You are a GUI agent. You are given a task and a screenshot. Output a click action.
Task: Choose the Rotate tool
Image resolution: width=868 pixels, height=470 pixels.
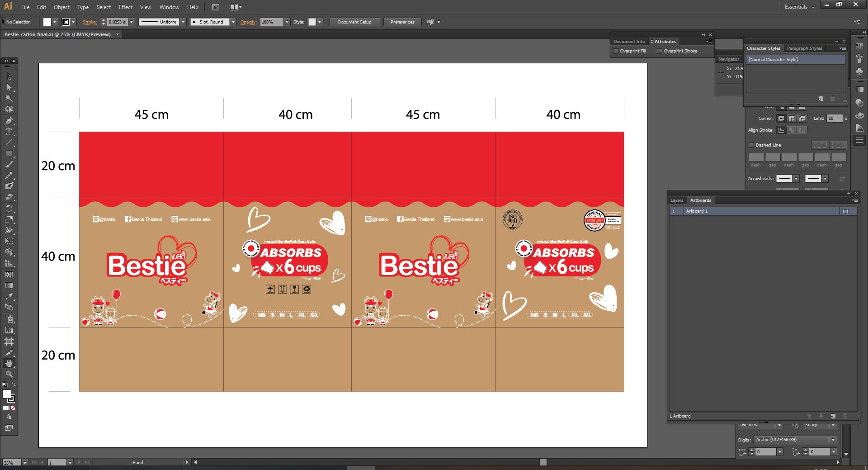click(9, 209)
